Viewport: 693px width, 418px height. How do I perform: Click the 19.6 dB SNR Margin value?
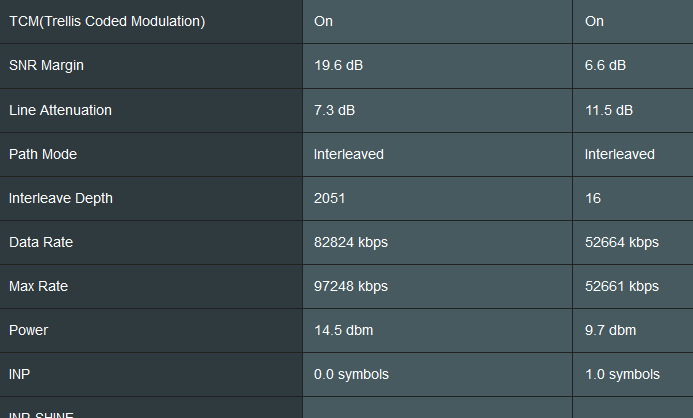click(x=339, y=65)
